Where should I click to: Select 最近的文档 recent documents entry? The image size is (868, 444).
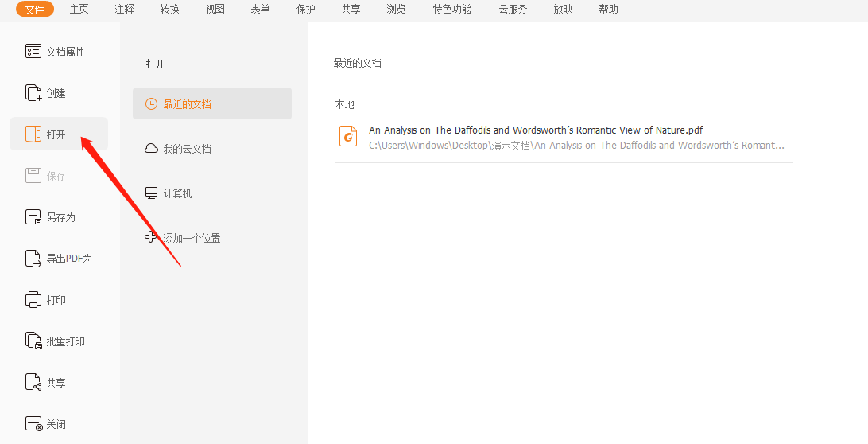(x=211, y=104)
